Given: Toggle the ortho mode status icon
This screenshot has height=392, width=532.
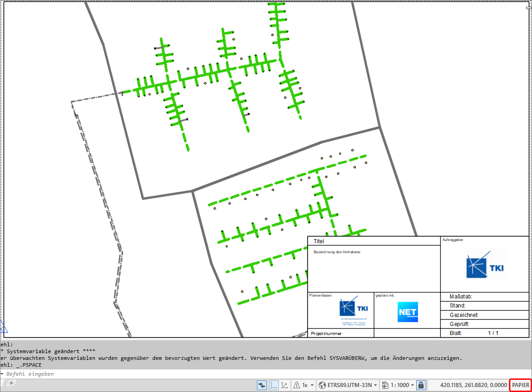Looking at the screenshot, I should tap(273, 385).
